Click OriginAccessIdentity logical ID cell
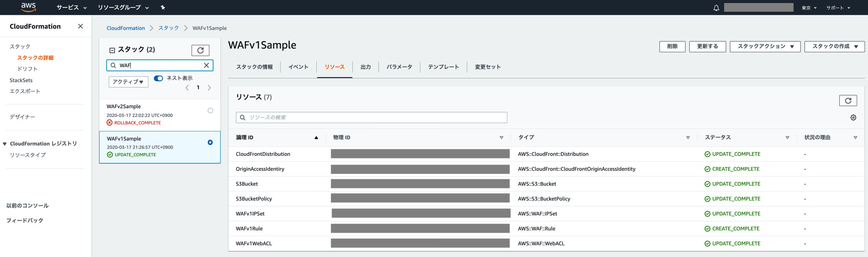This screenshot has width=868, height=257. [260, 169]
